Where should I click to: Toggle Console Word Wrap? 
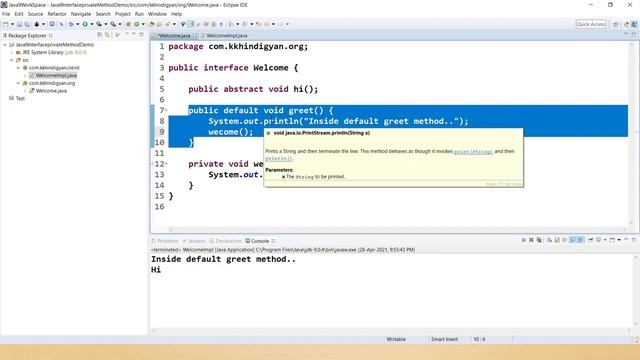[564, 240]
